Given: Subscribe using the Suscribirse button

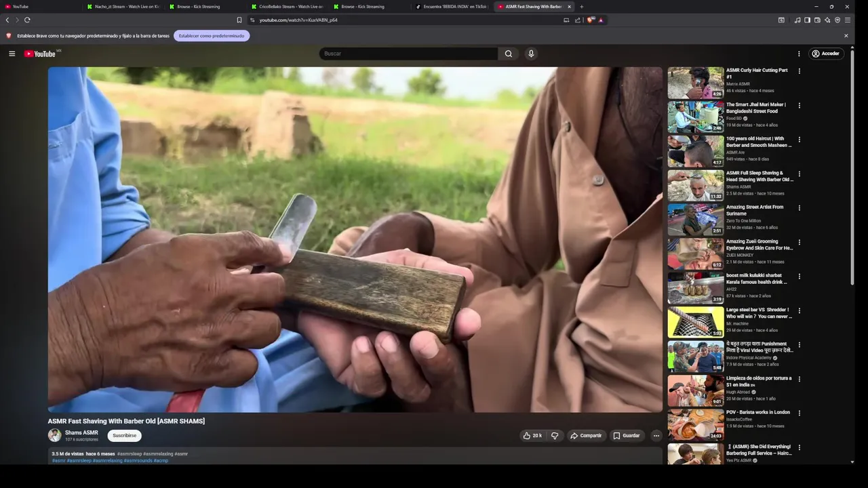Looking at the screenshot, I should pos(124,436).
